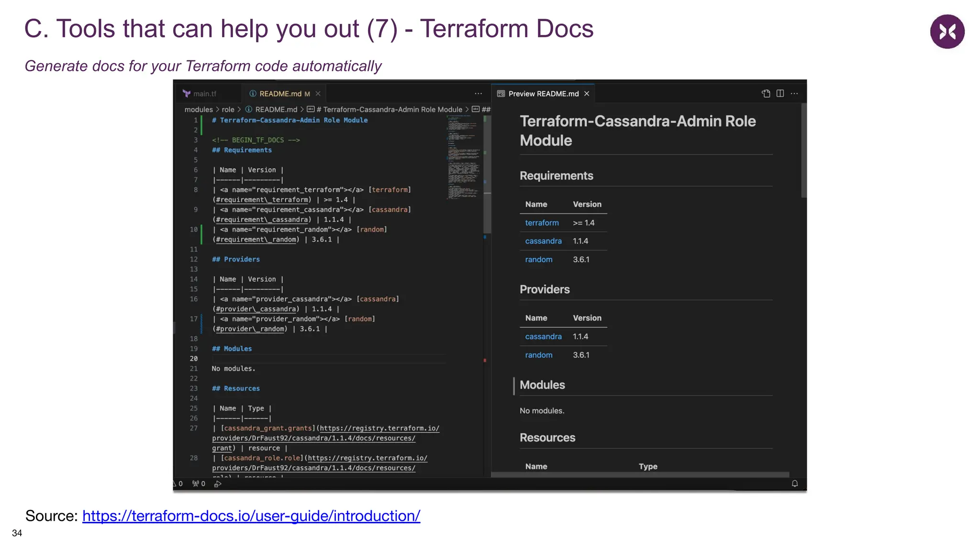Open More Actions for the preview editor group
This screenshot has height=551, width=980.
(x=794, y=93)
